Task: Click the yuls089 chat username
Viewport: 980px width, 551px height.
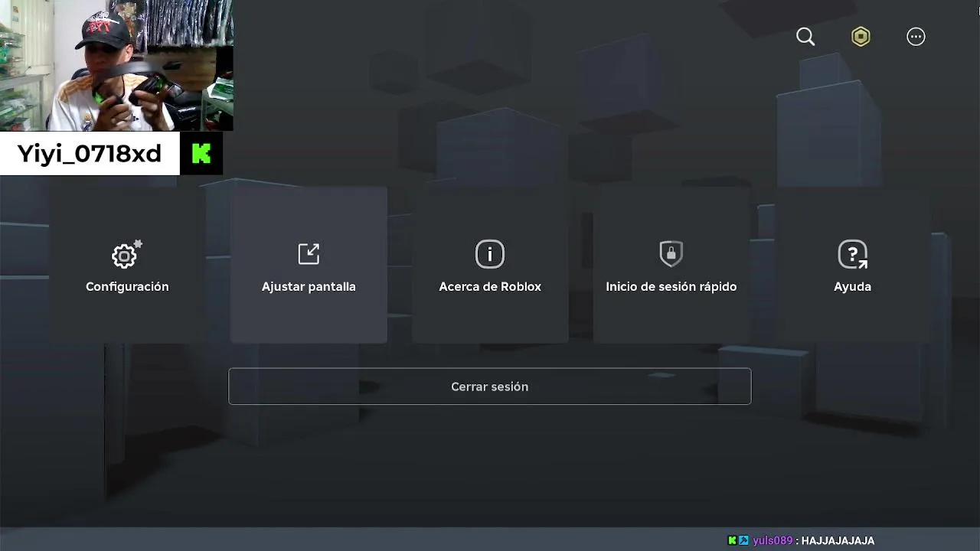Action: [x=773, y=540]
